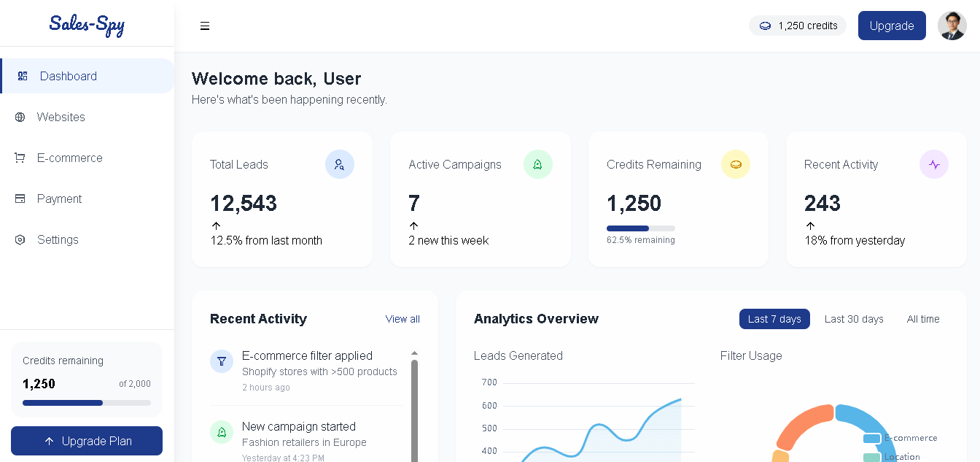
Task: Click the E-commerce filter icon in Recent Activity
Action: tap(222, 361)
